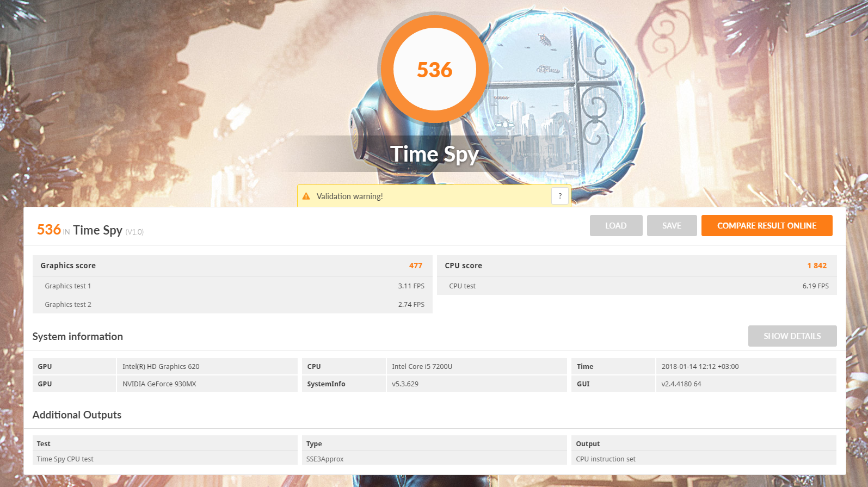The height and width of the screenshot is (487, 868).
Task: Click the SystemInfo version v5.3.629 value
Action: pyautogui.click(x=405, y=384)
